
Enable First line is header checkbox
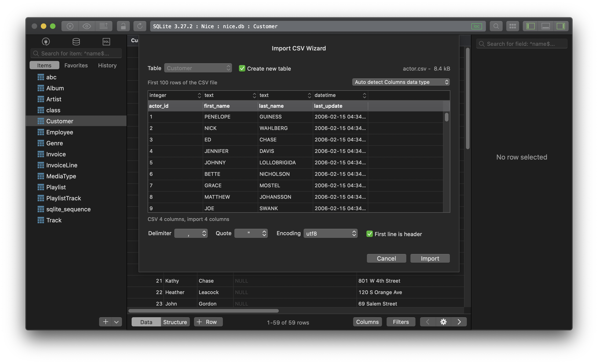(x=369, y=233)
